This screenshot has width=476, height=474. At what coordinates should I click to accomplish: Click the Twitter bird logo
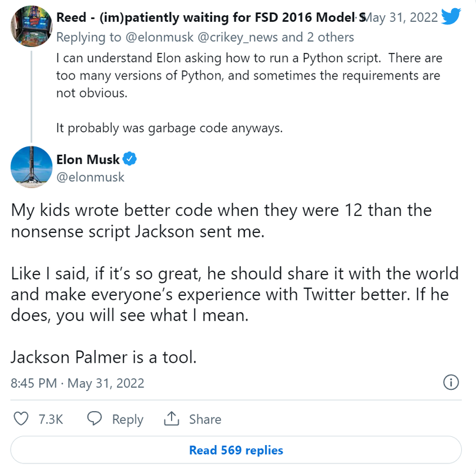tap(451, 16)
